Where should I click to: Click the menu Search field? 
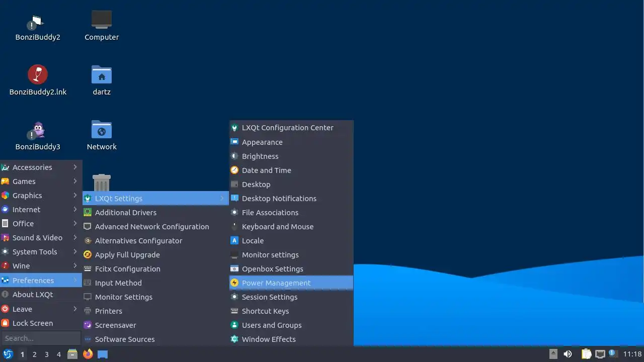pos(41,338)
